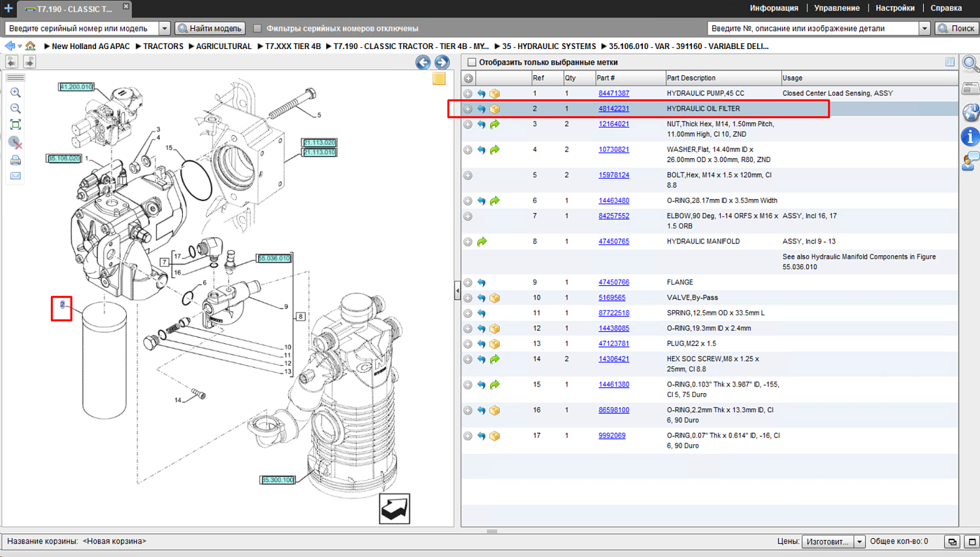Click the return arrow icon below diagram

pos(395,509)
